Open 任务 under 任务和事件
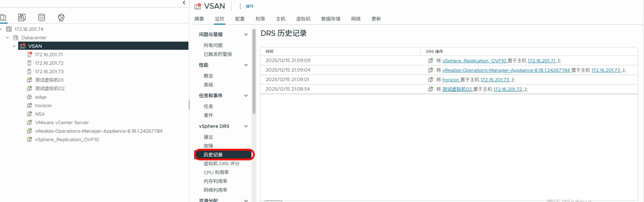Screen dimensions: 644x202 (208, 106)
